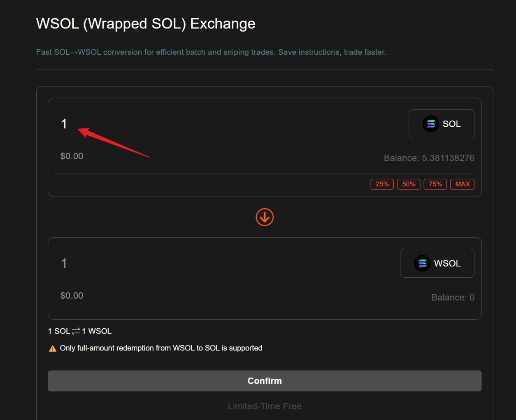Click the MAX amount option

(x=462, y=184)
